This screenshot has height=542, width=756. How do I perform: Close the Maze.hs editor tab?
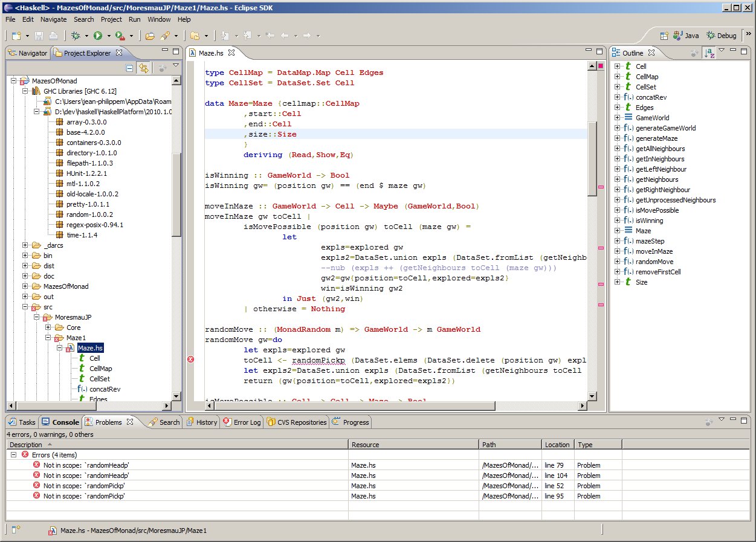(231, 53)
